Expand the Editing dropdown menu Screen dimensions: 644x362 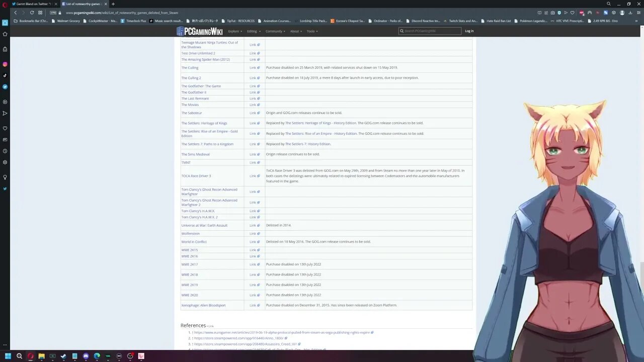pos(253,31)
